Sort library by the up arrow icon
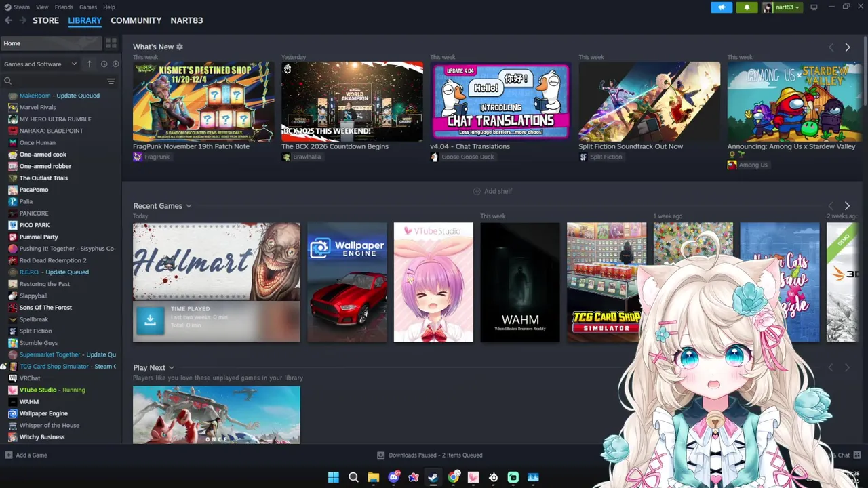 point(89,64)
